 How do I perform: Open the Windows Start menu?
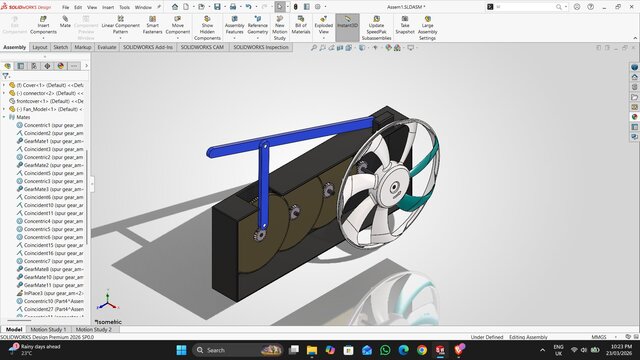click(181, 350)
